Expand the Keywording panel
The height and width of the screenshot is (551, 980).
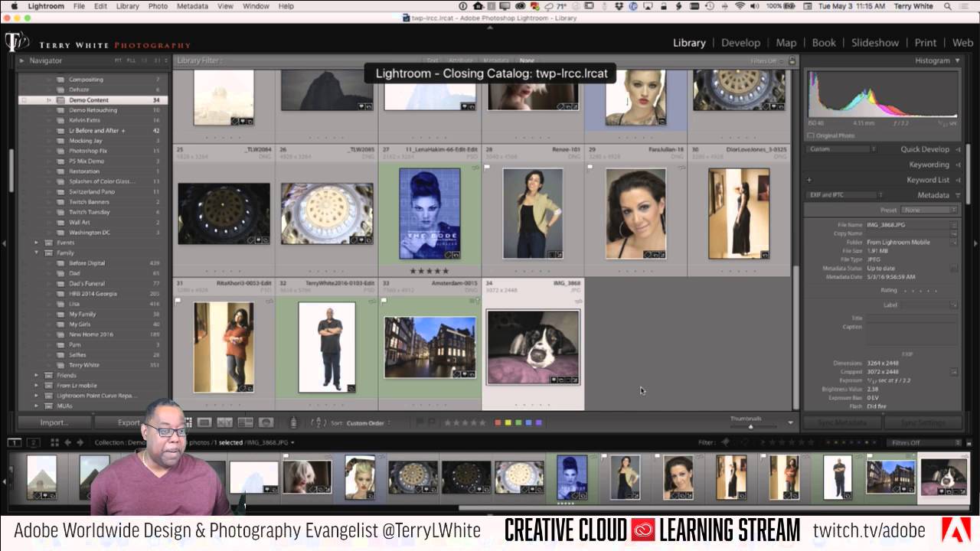958,165
